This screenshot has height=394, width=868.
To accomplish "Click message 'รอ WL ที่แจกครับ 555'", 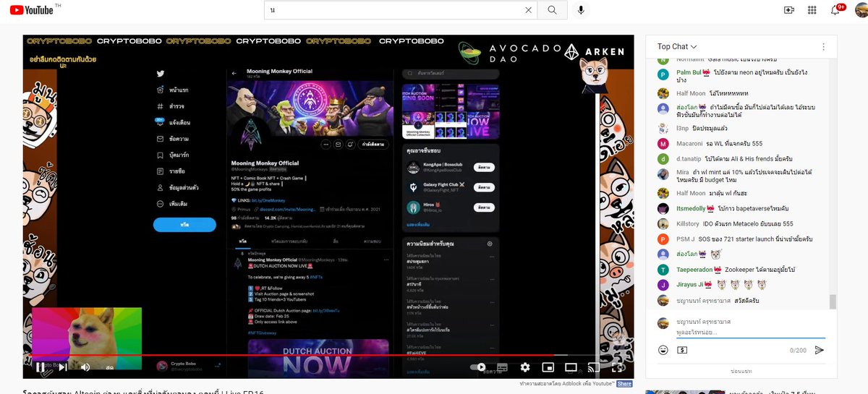I will [735, 143].
